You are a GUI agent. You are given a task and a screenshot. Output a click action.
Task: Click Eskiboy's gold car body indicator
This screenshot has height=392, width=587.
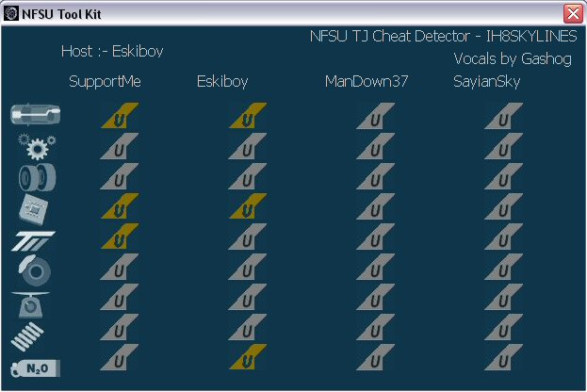[x=248, y=116]
